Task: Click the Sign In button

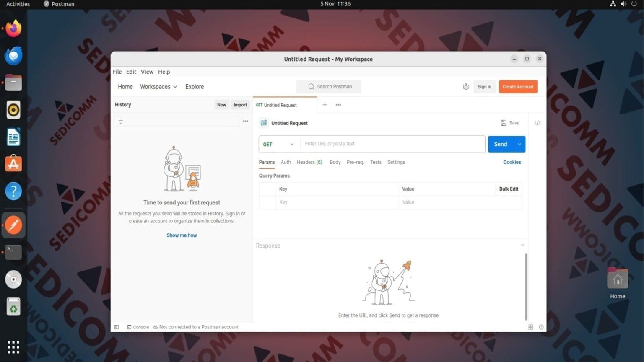Action: (484, 87)
